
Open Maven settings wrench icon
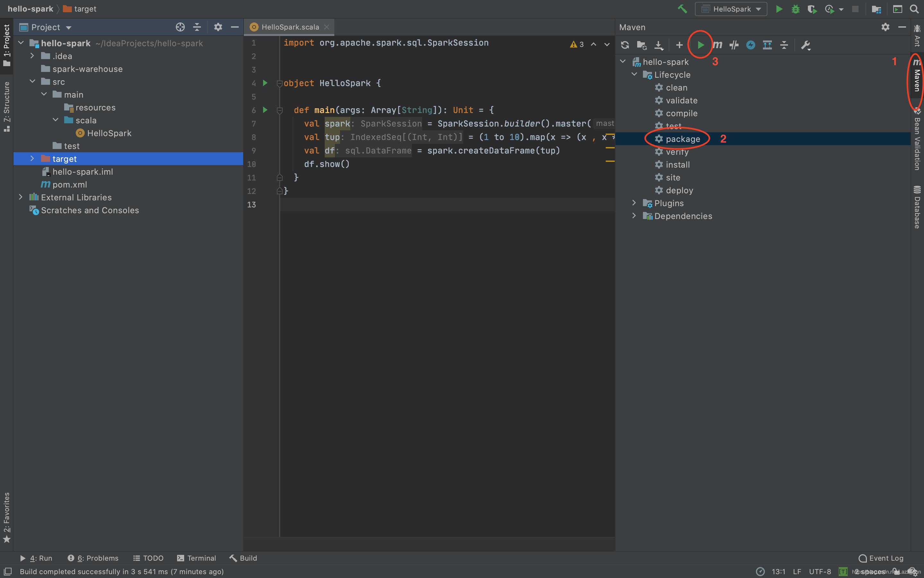point(806,45)
